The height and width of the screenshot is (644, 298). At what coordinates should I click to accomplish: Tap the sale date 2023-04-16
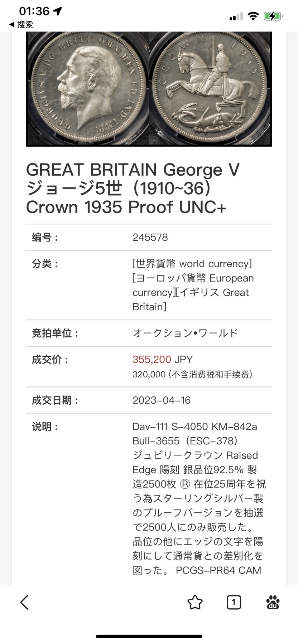coord(162,400)
